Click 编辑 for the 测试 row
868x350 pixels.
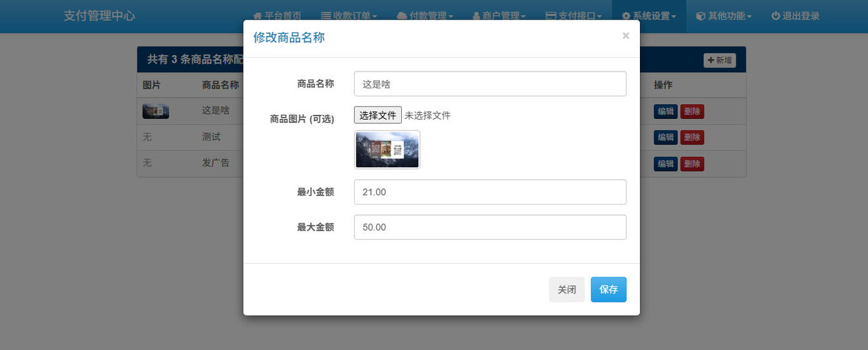coord(666,137)
